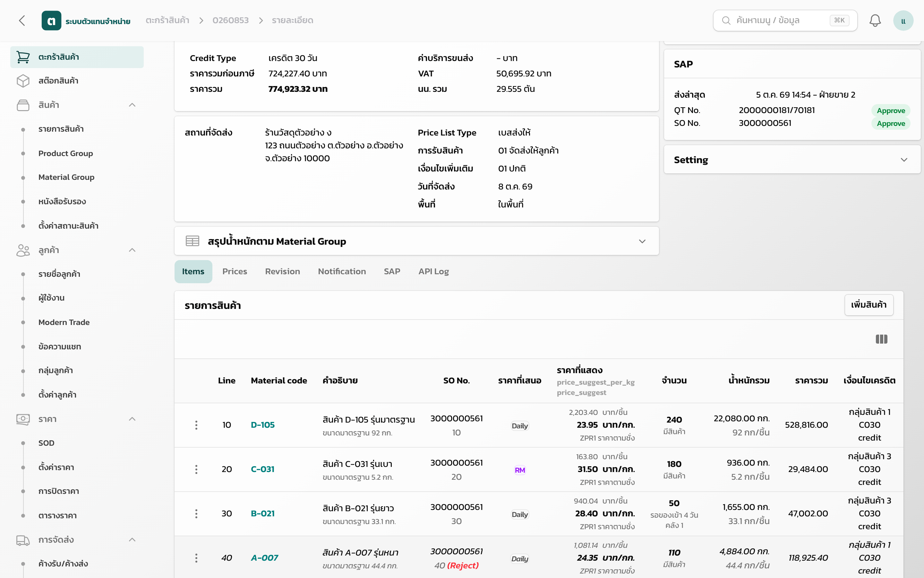Click the search magnifier icon
This screenshot has height=578, width=924.
click(x=726, y=21)
